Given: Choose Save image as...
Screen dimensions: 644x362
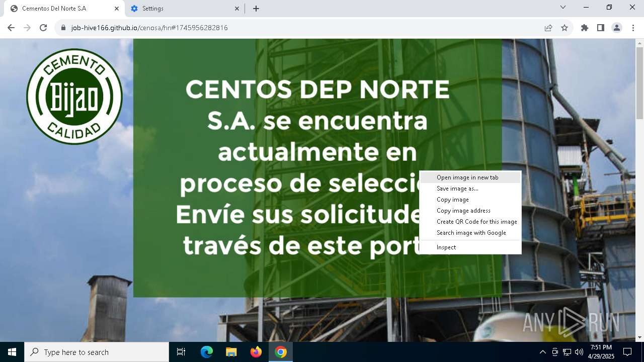Looking at the screenshot, I should pos(470,189).
